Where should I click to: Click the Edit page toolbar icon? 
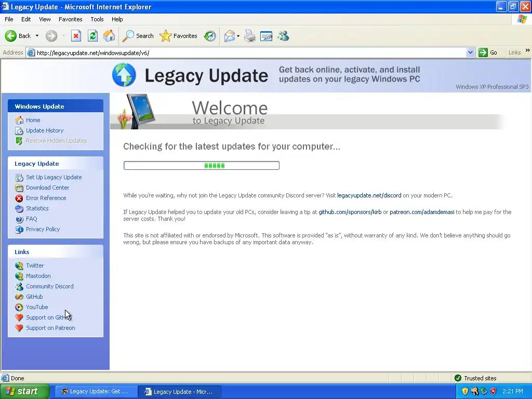pos(266,36)
